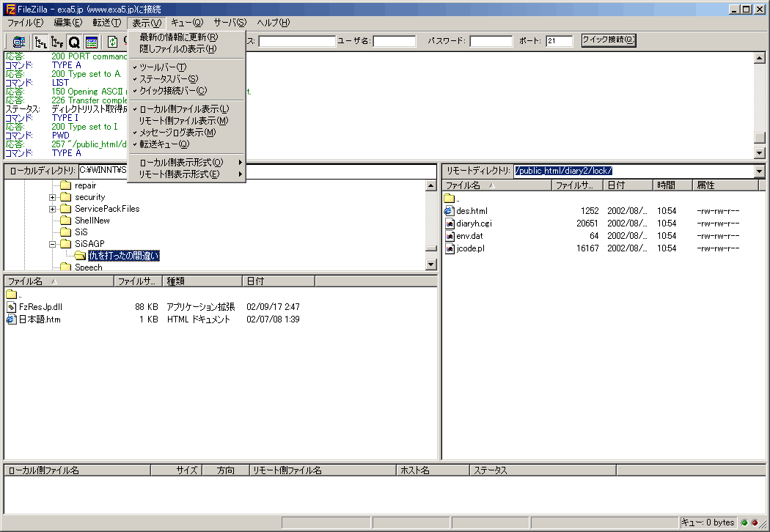Click the ホスト名 queue column header
Screen dimensions: 770x532
(433, 470)
